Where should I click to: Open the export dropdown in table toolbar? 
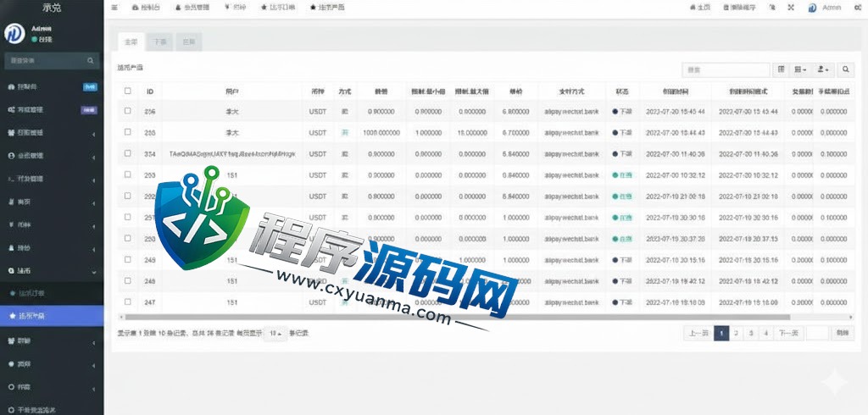coord(823,69)
